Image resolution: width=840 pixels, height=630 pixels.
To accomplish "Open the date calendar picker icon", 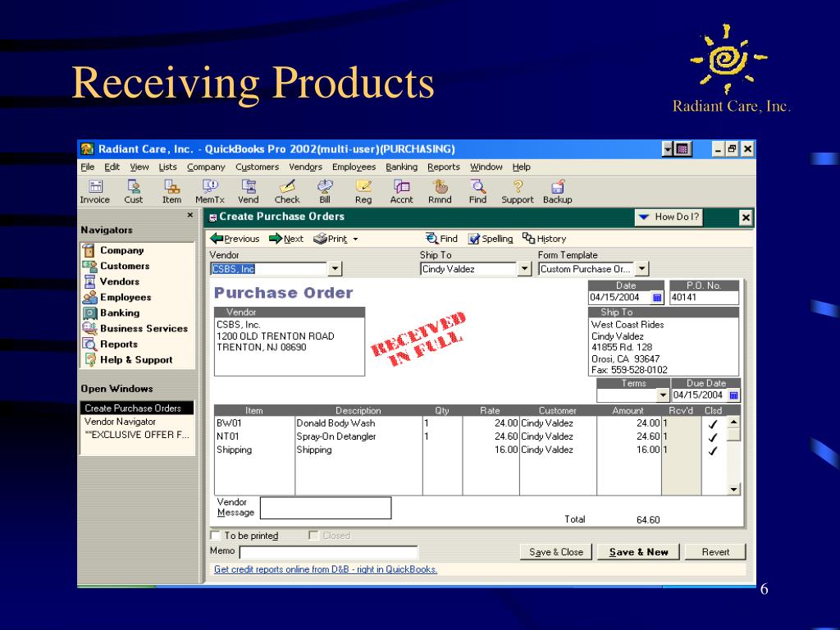I will (657, 297).
